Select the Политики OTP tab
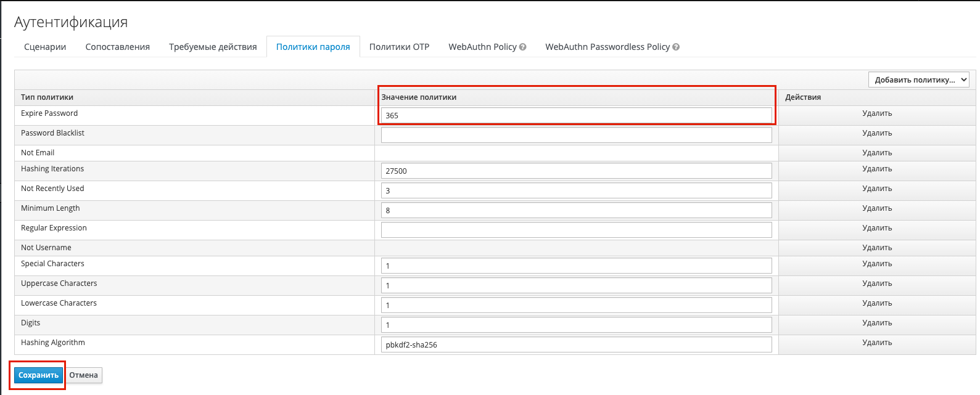980x395 pixels. 399,47
